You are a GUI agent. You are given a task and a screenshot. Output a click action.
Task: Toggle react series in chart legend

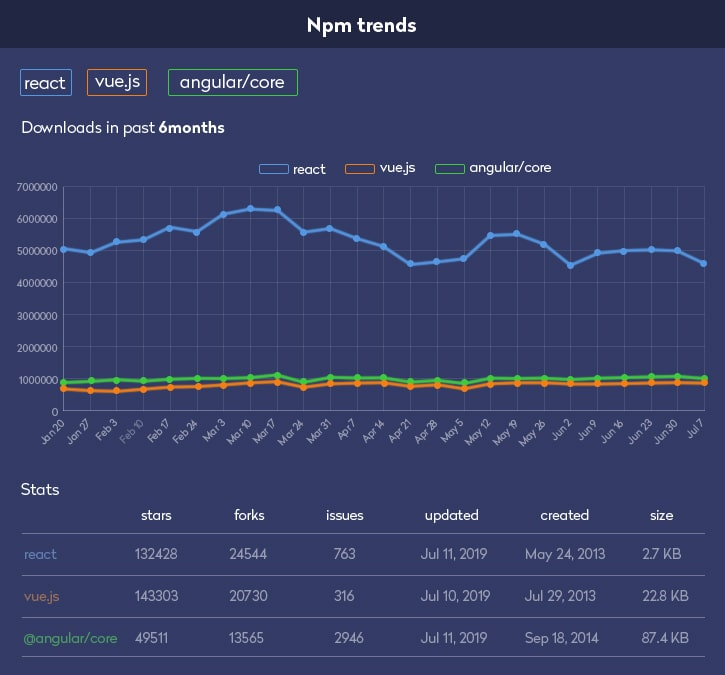(x=309, y=169)
